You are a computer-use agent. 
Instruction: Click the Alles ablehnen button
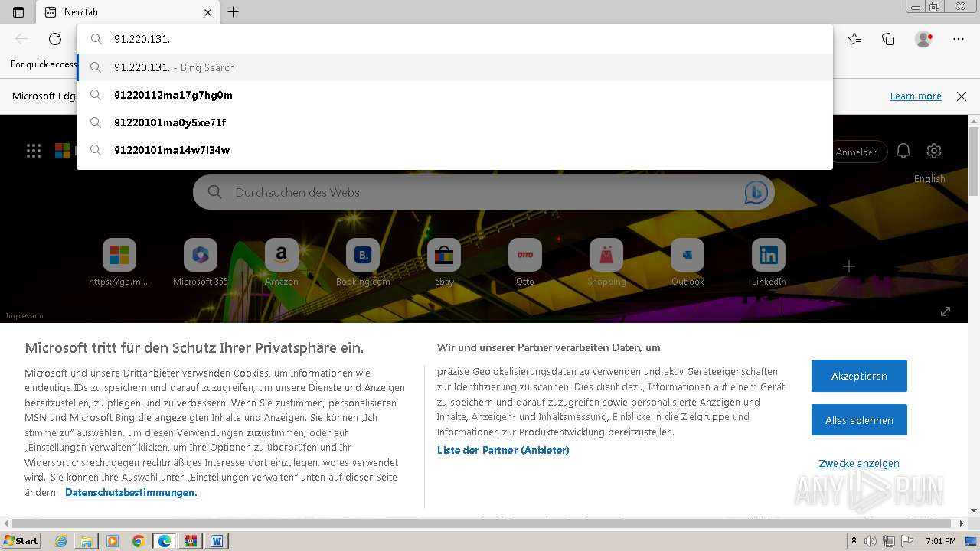859,420
